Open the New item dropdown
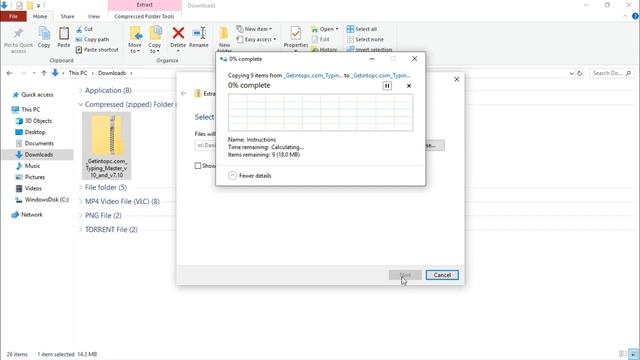This screenshot has height=360, width=640. 254,29
